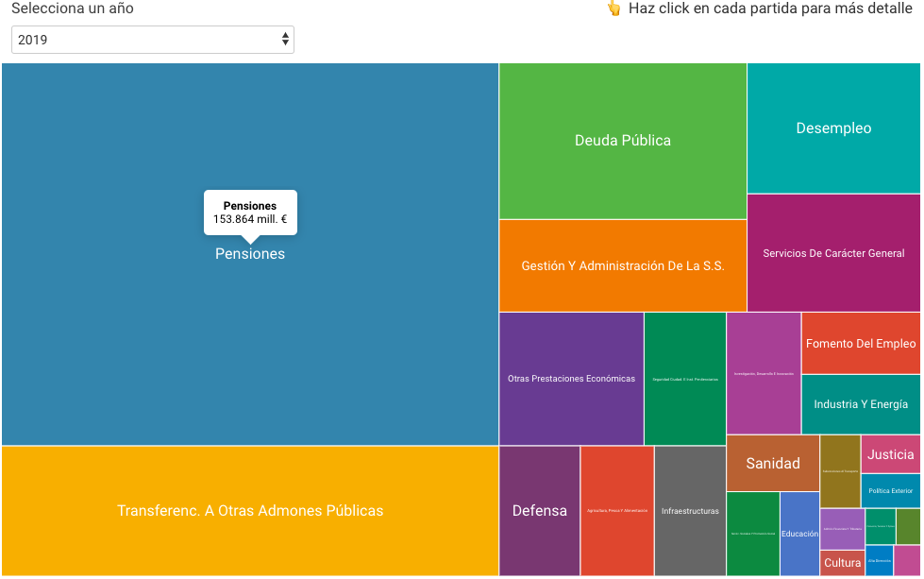The height and width of the screenshot is (579, 924).
Task: Open the green Deuda Pública block
Action: point(623,141)
